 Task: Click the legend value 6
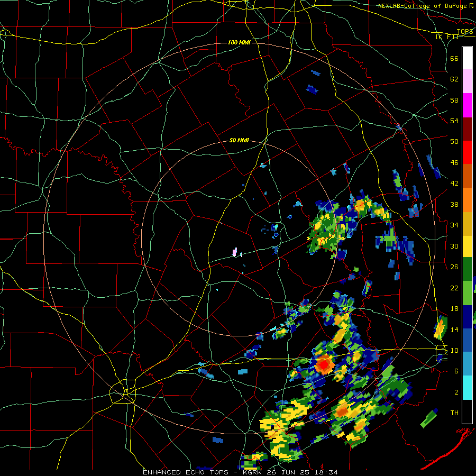(x=456, y=371)
